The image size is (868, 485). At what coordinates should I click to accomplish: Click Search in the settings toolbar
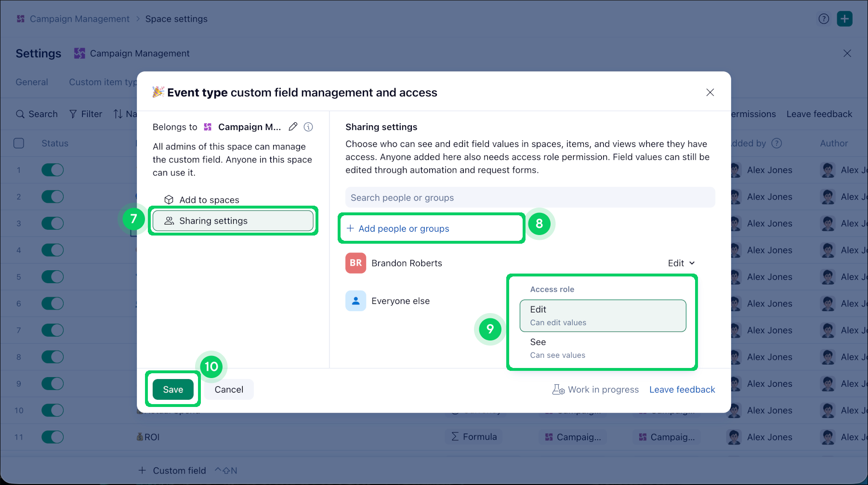37,114
